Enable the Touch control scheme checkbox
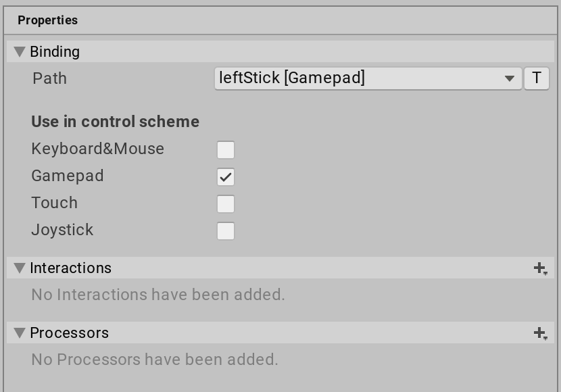 pos(226,203)
